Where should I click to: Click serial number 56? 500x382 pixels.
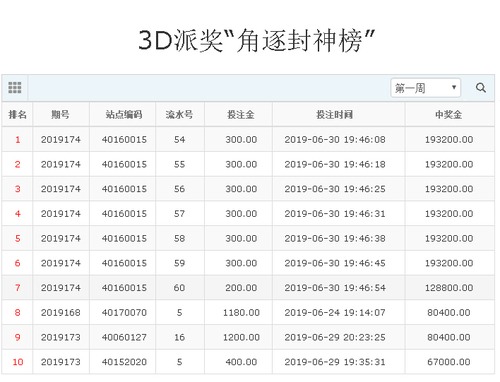coord(179,189)
